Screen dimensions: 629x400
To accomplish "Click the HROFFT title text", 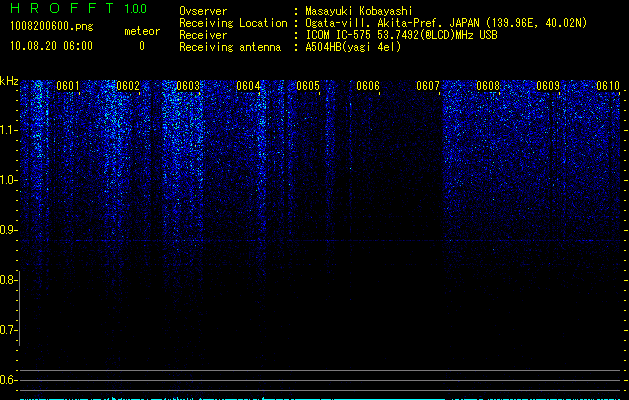I will (x=62, y=8).
